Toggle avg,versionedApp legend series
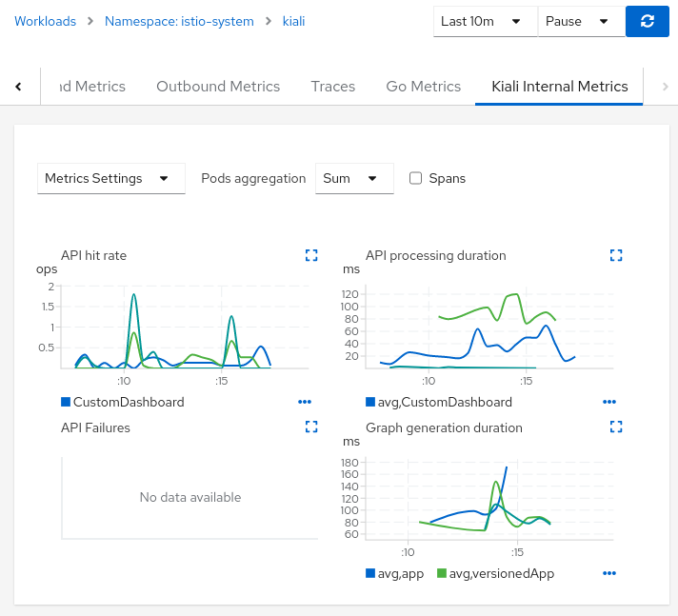The image size is (678, 616). 495,573
